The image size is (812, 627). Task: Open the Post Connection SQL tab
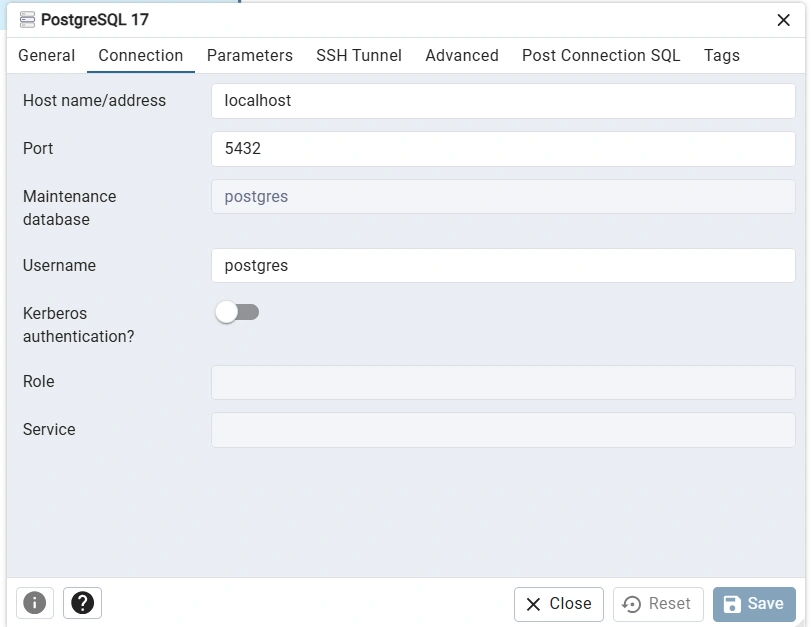(x=601, y=55)
